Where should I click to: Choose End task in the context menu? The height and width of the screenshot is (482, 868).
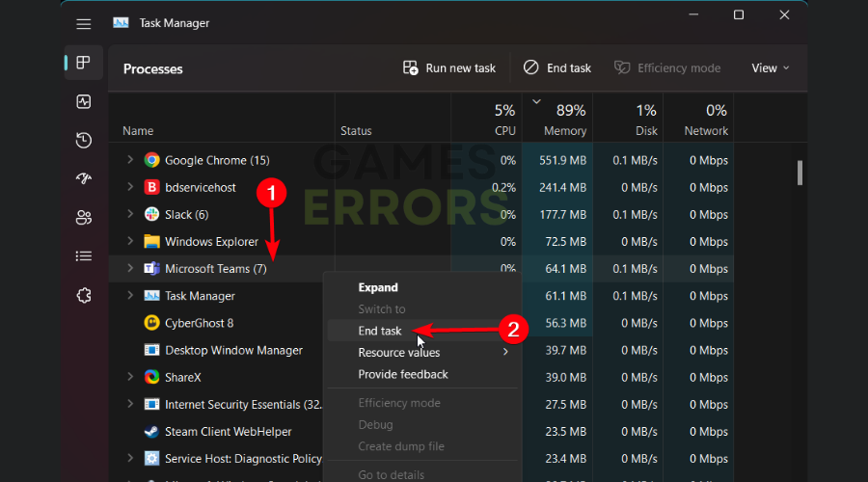tap(380, 331)
